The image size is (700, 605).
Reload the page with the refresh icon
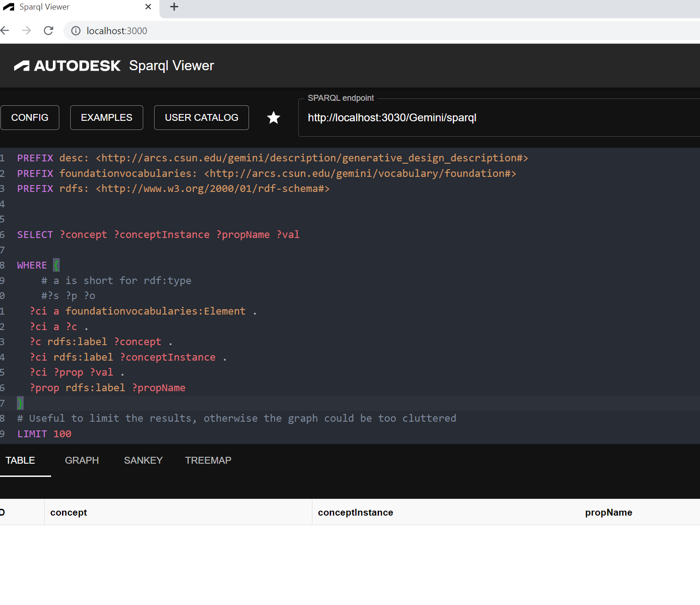click(x=48, y=31)
